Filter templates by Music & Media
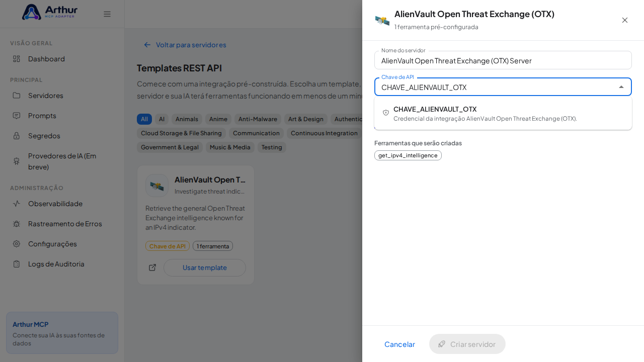644x362 pixels. (x=230, y=147)
